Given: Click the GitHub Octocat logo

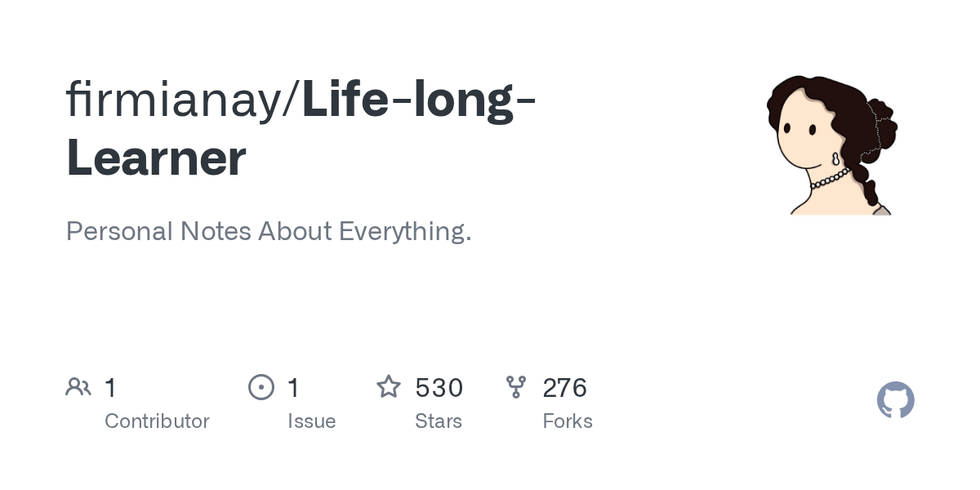Looking at the screenshot, I should click(x=895, y=400).
